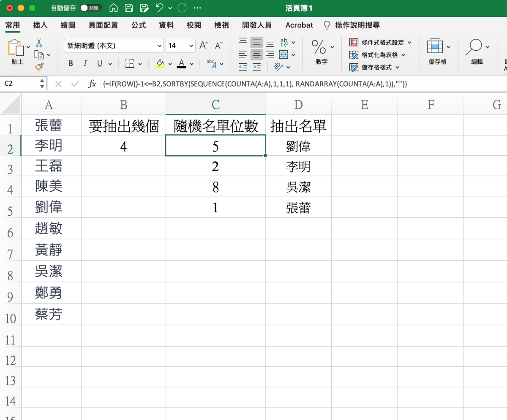Click the Insert Function fx icon

[92, 84]
